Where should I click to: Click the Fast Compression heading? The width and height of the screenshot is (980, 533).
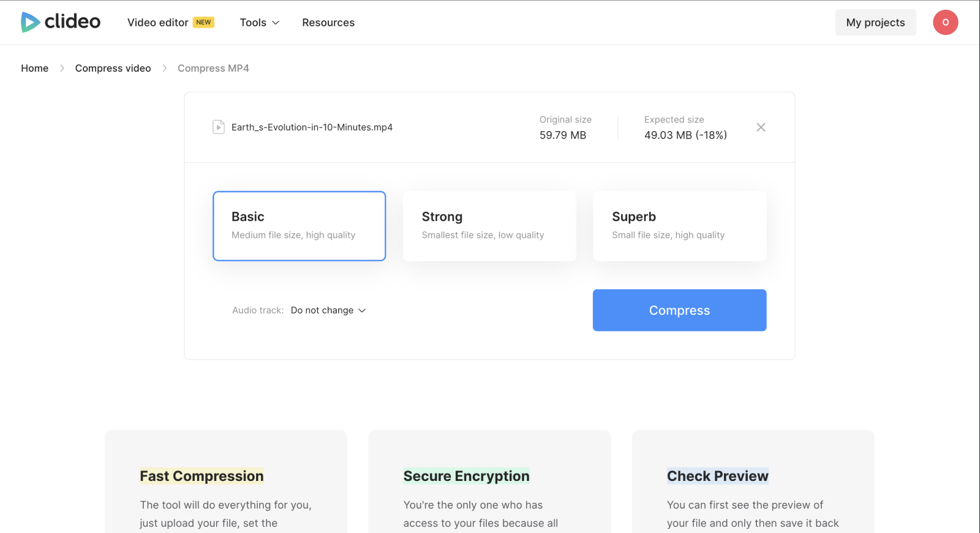202,476
